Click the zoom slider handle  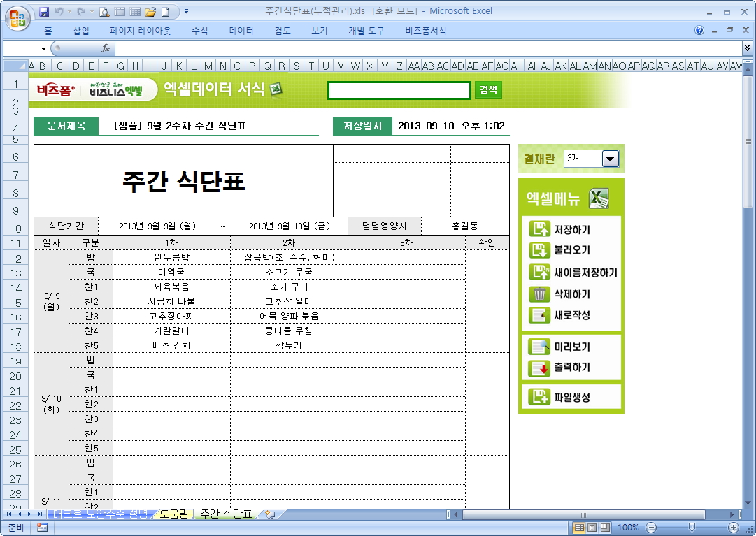point(692,528)
